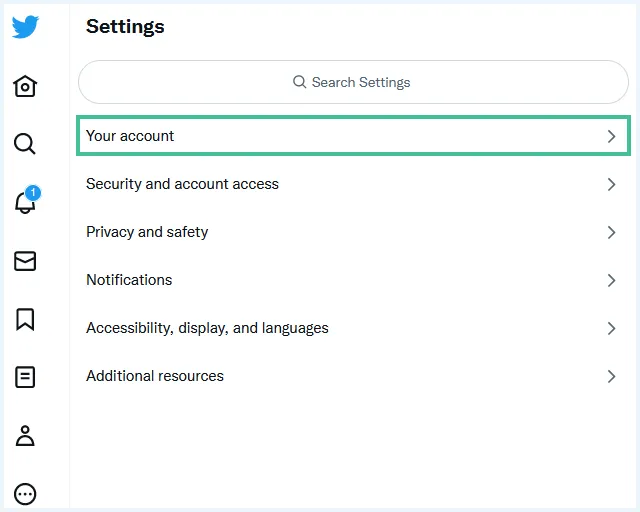This screenshot has height=512, width=640.
Task: Open More options circle icon
Action: tap(25, 494)
